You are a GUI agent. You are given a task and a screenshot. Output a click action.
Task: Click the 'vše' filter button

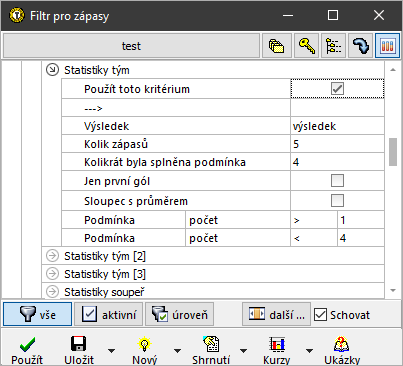coord(37,314)
